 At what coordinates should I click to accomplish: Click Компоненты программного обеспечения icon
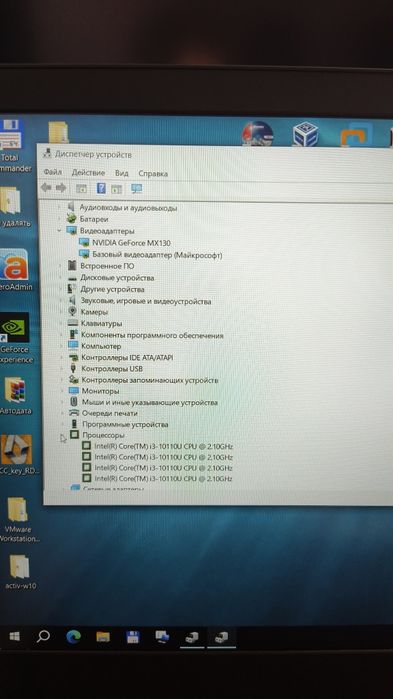pos(73,334)
